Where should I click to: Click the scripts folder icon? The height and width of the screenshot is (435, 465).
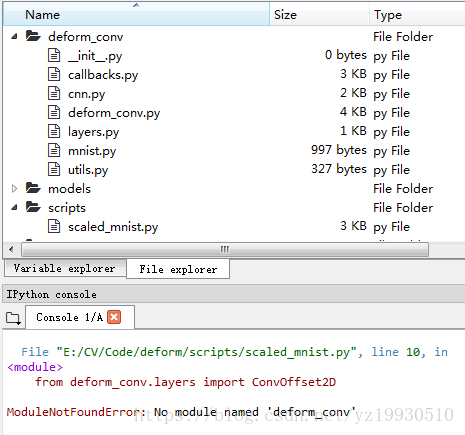tap(33, 207)
